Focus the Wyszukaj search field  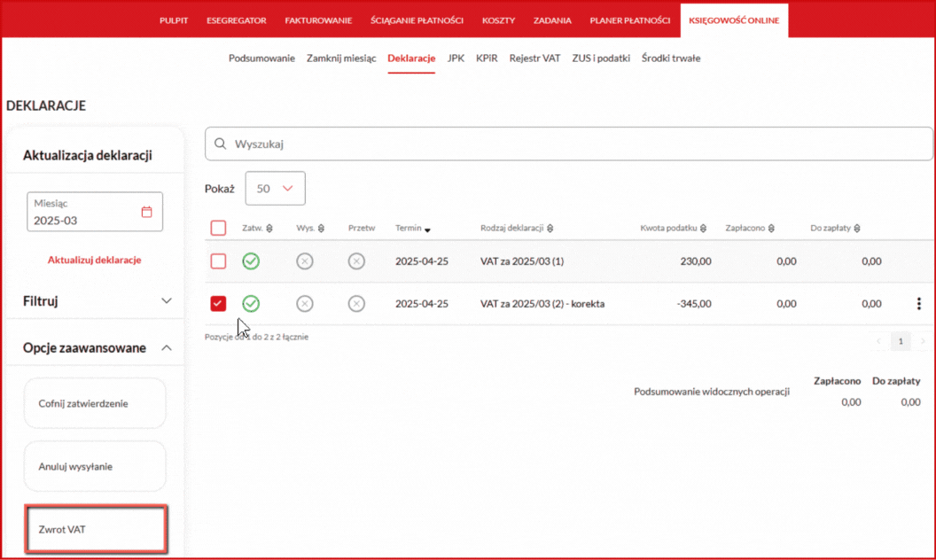point(569,144)
